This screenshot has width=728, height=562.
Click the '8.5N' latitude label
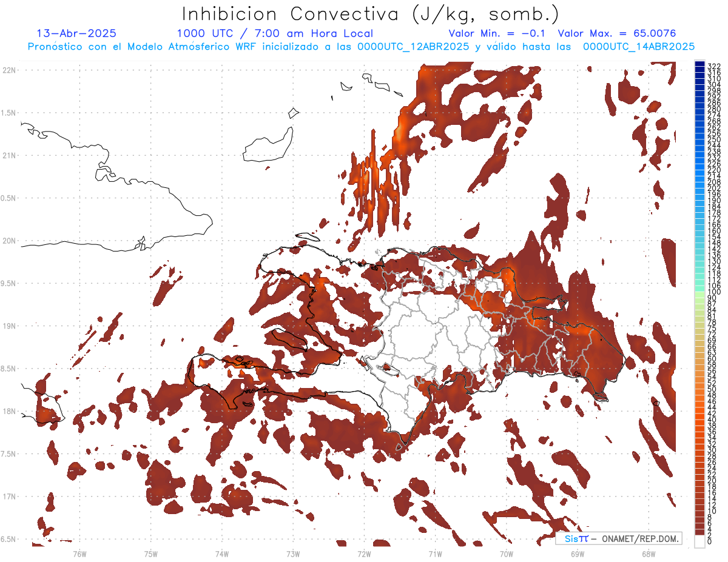coord(9,369)
